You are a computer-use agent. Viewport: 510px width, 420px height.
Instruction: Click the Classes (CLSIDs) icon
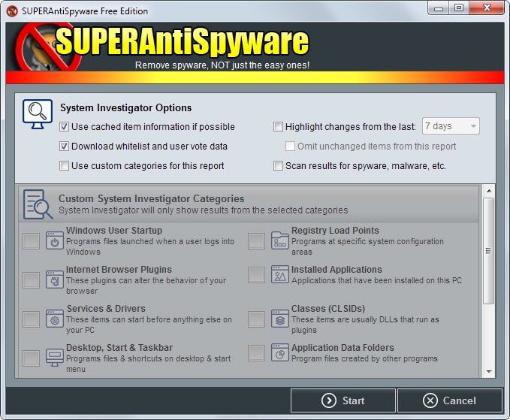coord(279,319)
